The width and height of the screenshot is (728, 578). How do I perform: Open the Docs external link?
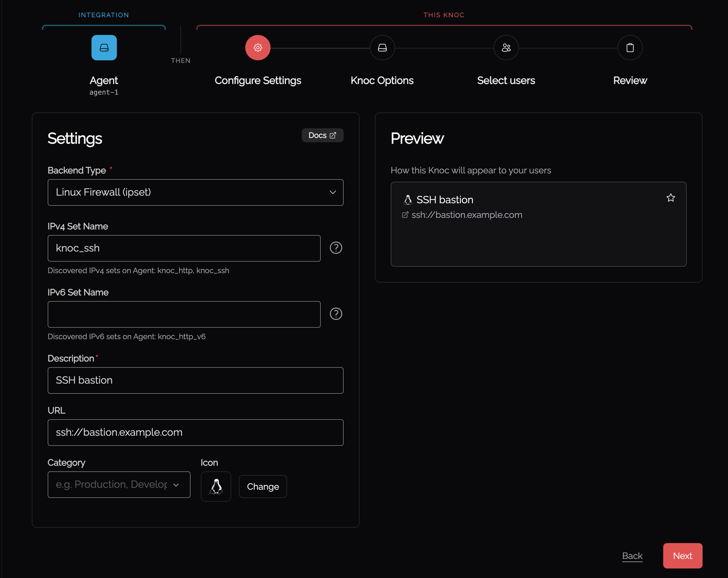coord(322,135)
